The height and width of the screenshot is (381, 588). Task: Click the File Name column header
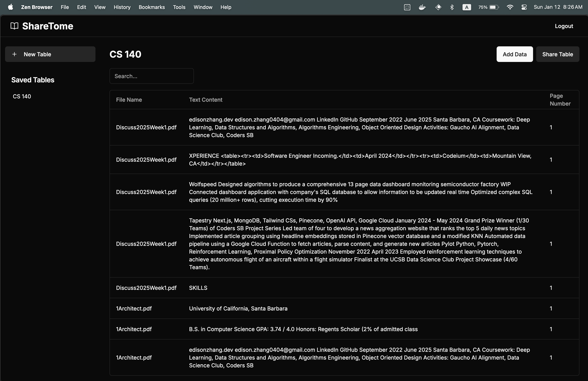[129, 100]
